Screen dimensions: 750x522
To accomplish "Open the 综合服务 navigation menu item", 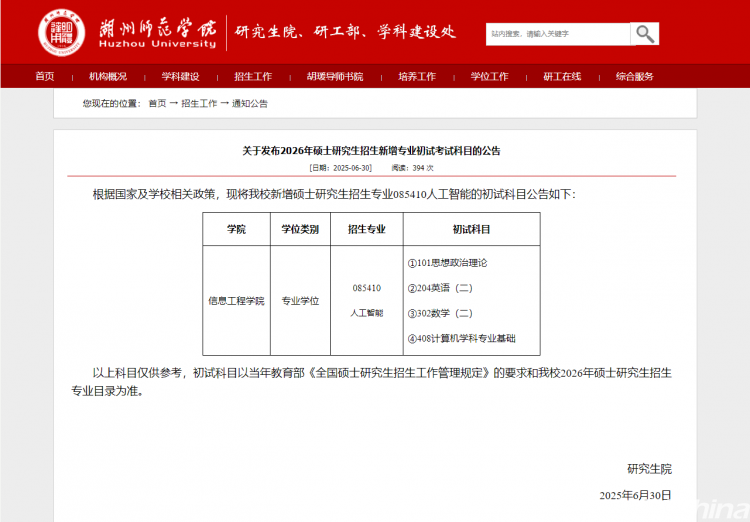I will [x=635, y=77].
